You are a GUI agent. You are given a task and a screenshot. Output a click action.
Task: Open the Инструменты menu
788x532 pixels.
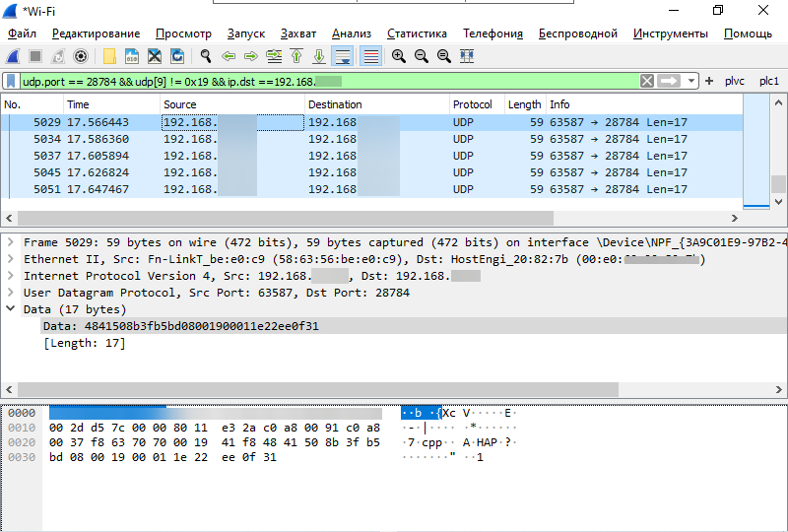[671, 33]
